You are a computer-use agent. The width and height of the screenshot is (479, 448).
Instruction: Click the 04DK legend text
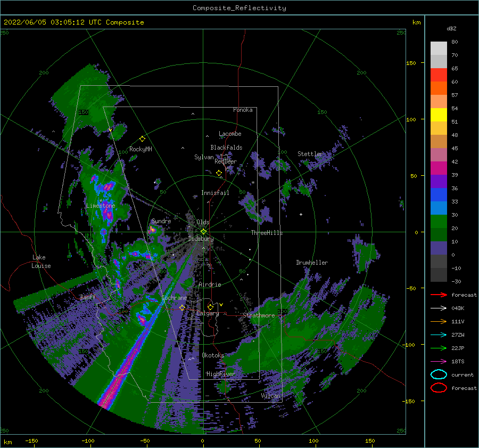point(458,308)
